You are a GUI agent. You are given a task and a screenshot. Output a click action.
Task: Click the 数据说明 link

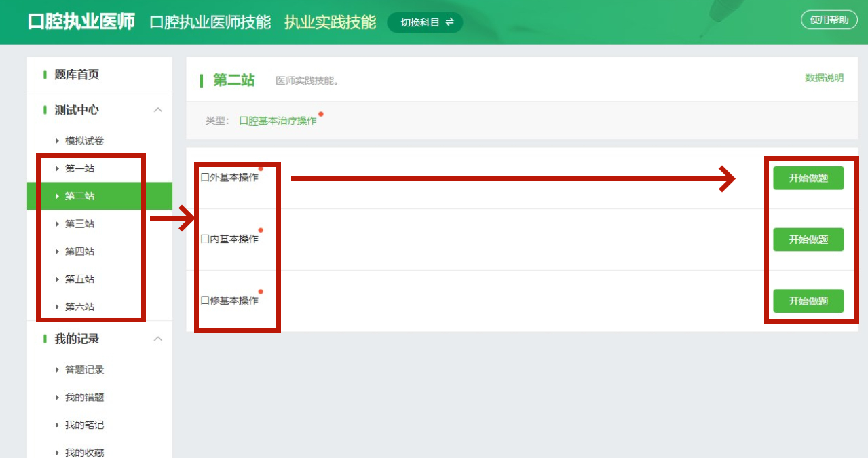coord(824,78)
